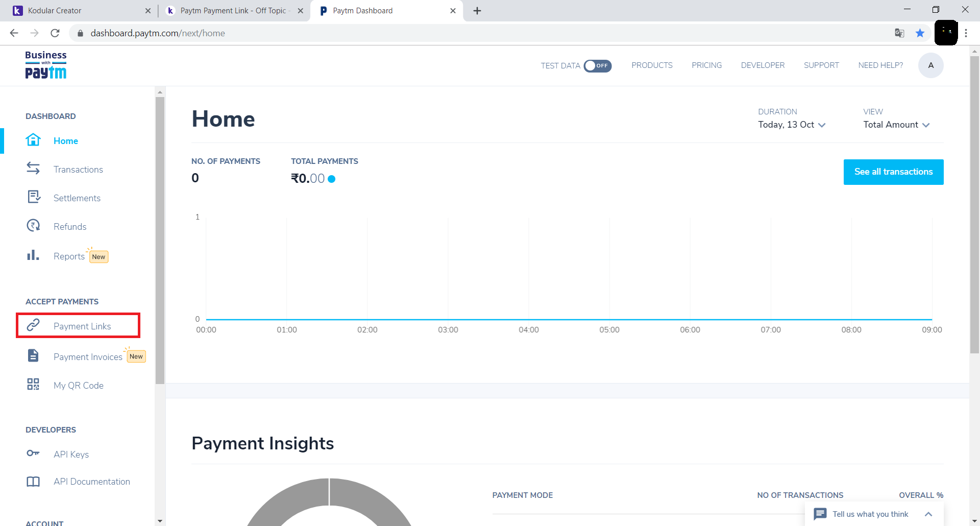Open the PRODUCTS menu in header
The height and width of the screenshot is (526, 980).
pos(652,65)
